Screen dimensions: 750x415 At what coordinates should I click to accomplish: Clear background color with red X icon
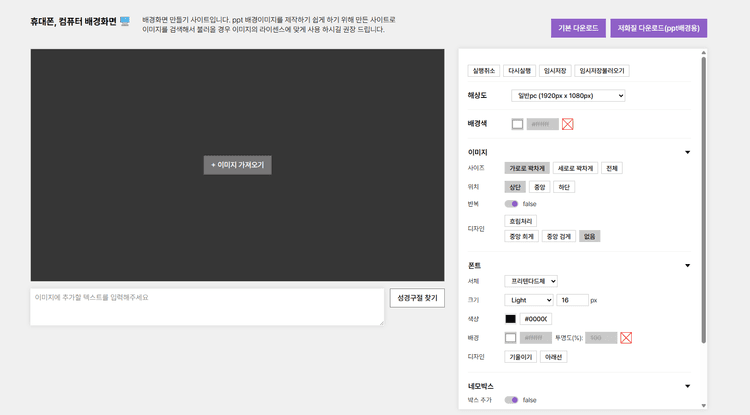[x=567, y=124]
